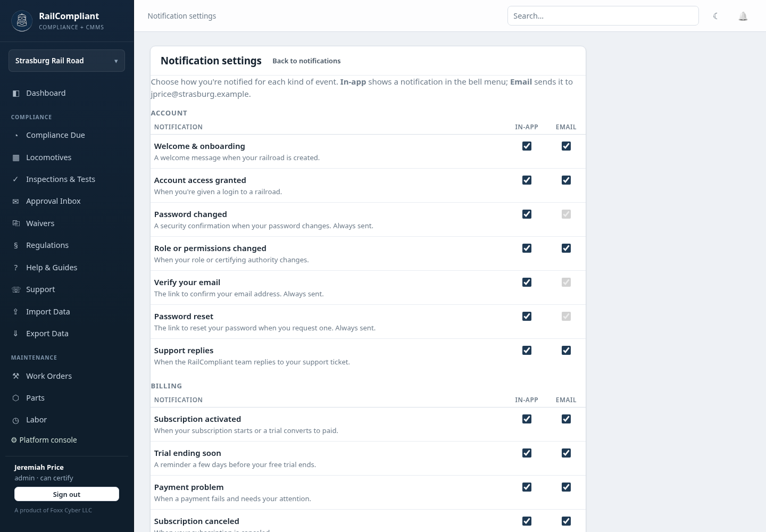Select Inspections & Tests in sidebar

(x=67, y=179)
